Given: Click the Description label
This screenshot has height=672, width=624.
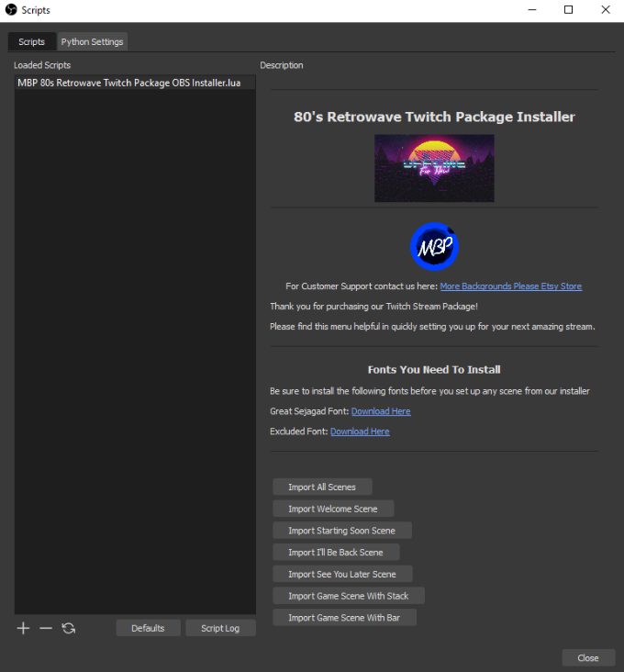Looking at the screenshot, I should (x=282, y=65).
